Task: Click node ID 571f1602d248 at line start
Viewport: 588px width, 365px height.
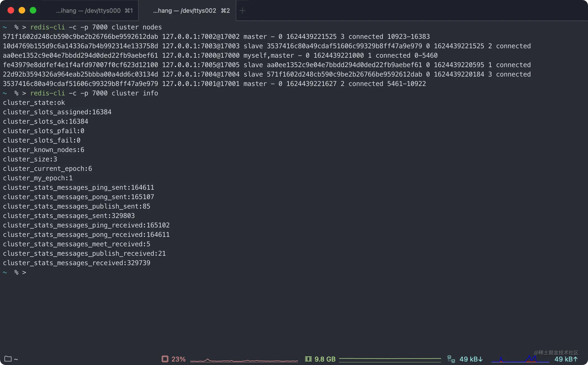Action: (x=80, y=37)
